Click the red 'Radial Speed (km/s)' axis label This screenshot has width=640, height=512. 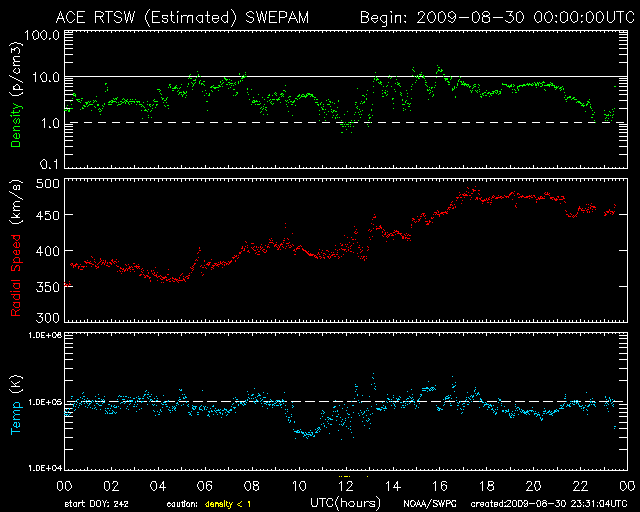click(x=16, y=248)
